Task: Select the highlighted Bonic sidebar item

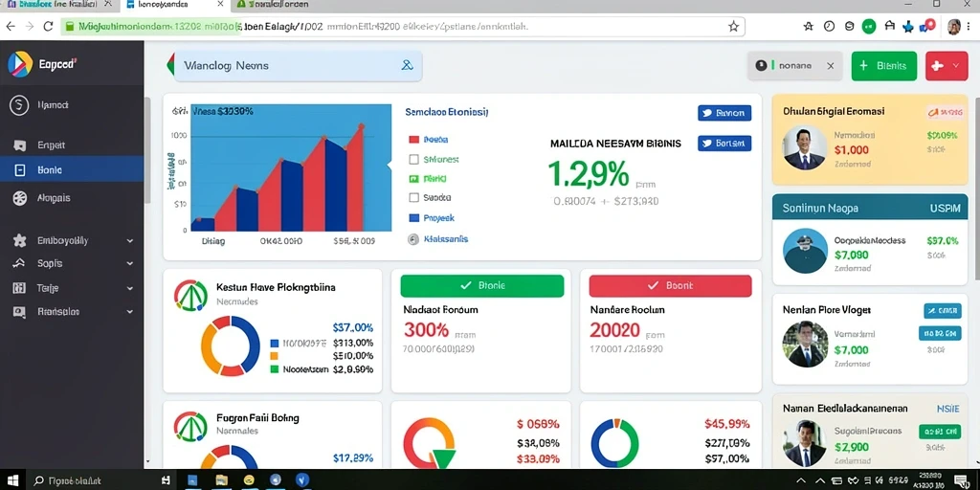Action: (x=72, y=169)
